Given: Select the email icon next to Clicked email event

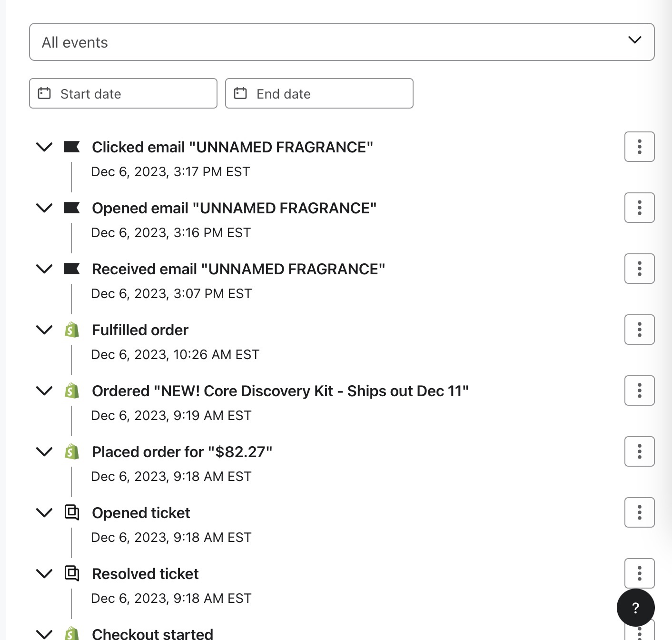Looking at the screenshot, I should pos(72,147).
